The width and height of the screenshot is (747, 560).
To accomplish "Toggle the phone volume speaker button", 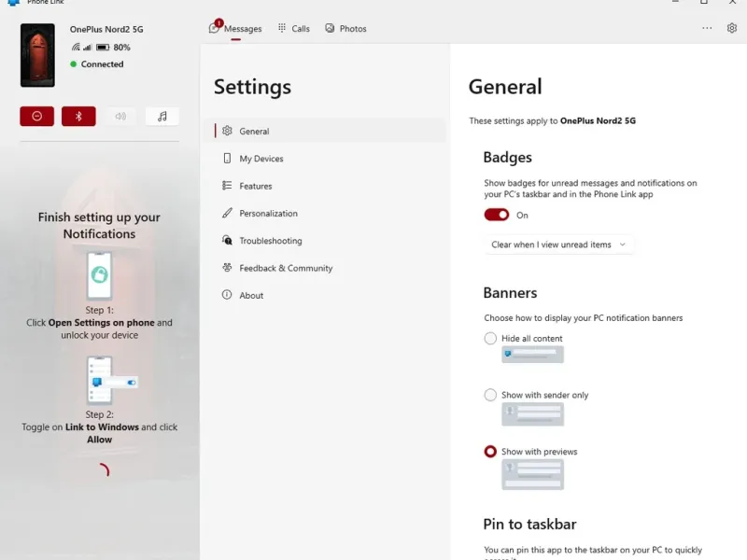I will pyautogui.click(x=120, y=116).
